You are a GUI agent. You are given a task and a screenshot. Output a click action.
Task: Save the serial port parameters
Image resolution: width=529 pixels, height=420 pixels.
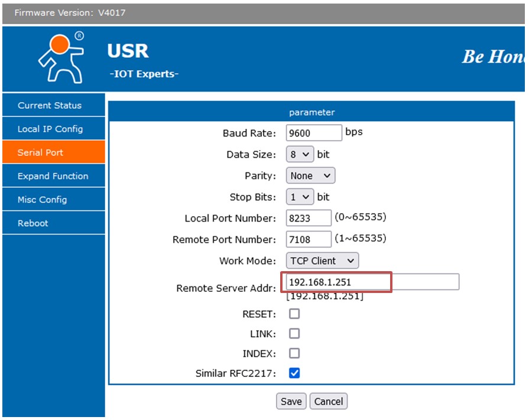tap(291, 402)
